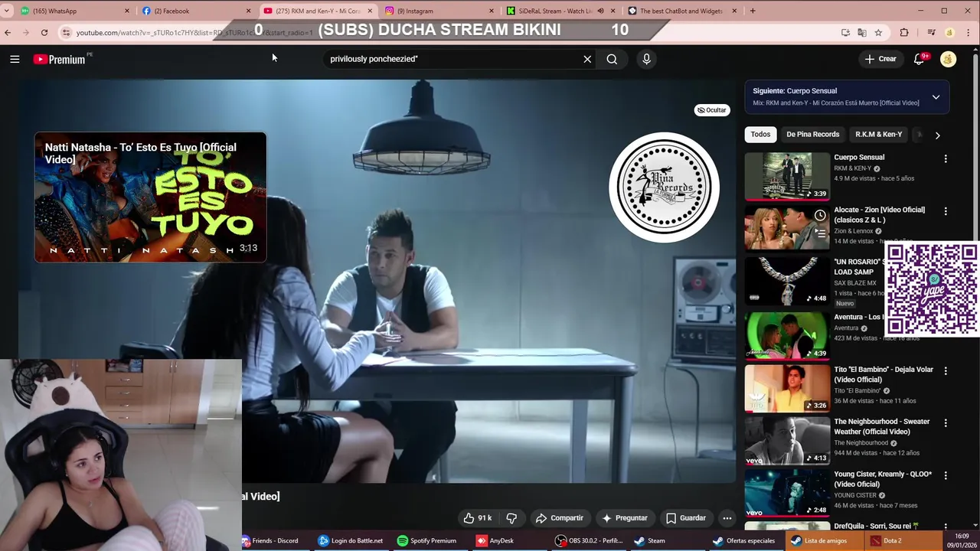Mute the SiDeRaL Stream tab audio

click(x=600, y=11)
